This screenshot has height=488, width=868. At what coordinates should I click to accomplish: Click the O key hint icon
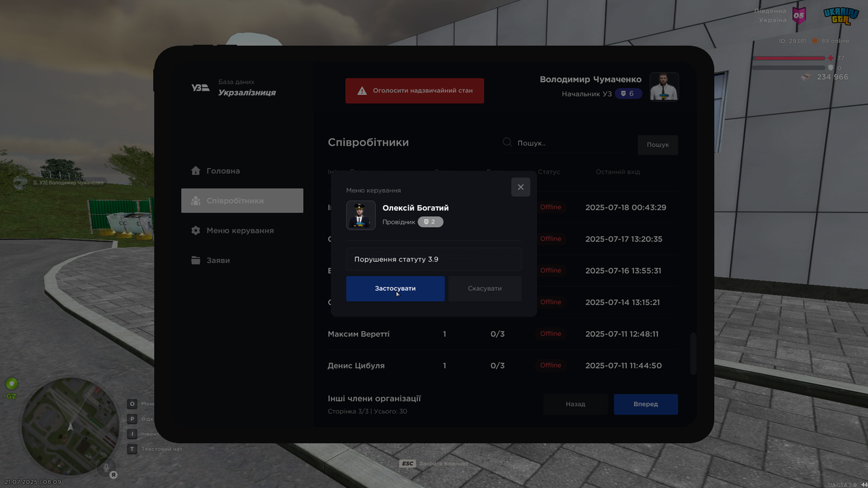(x=133, y=403)
